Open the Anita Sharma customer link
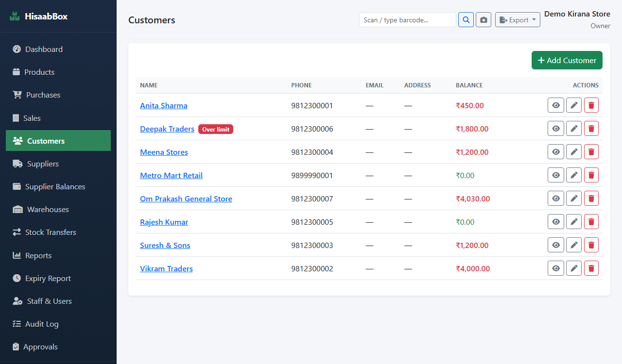Screen dimensions: 622x364 (x=164, y=105)
